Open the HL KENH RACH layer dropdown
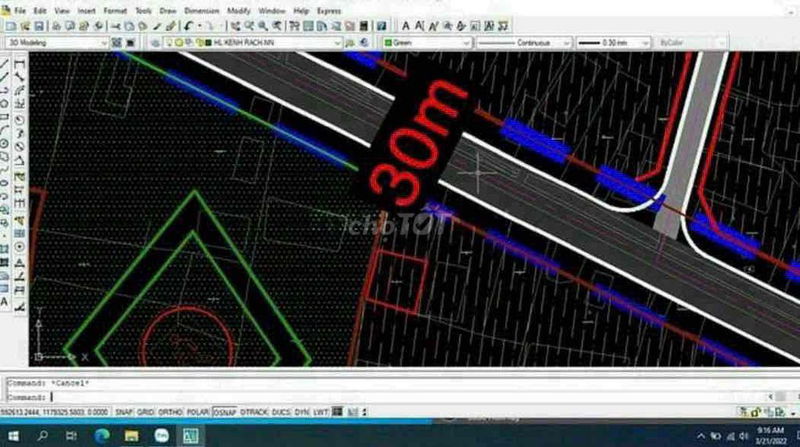 (338, 43)
